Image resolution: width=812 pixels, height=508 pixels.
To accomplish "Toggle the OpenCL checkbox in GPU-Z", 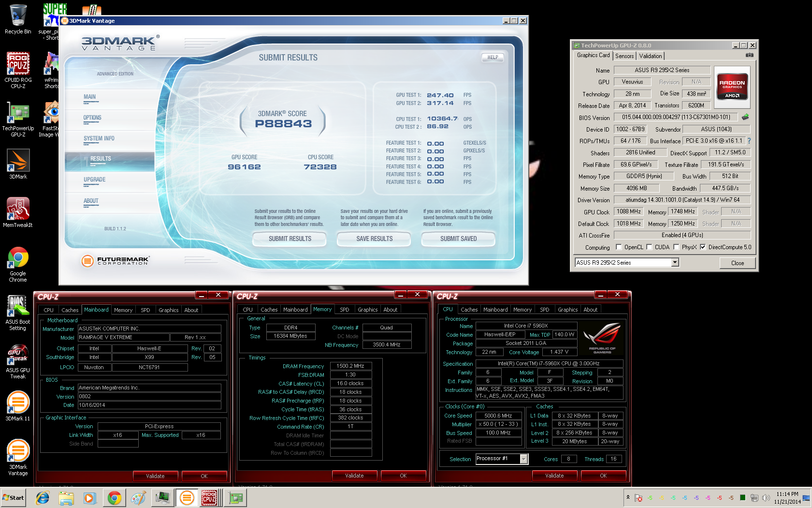I will (619, 247).
